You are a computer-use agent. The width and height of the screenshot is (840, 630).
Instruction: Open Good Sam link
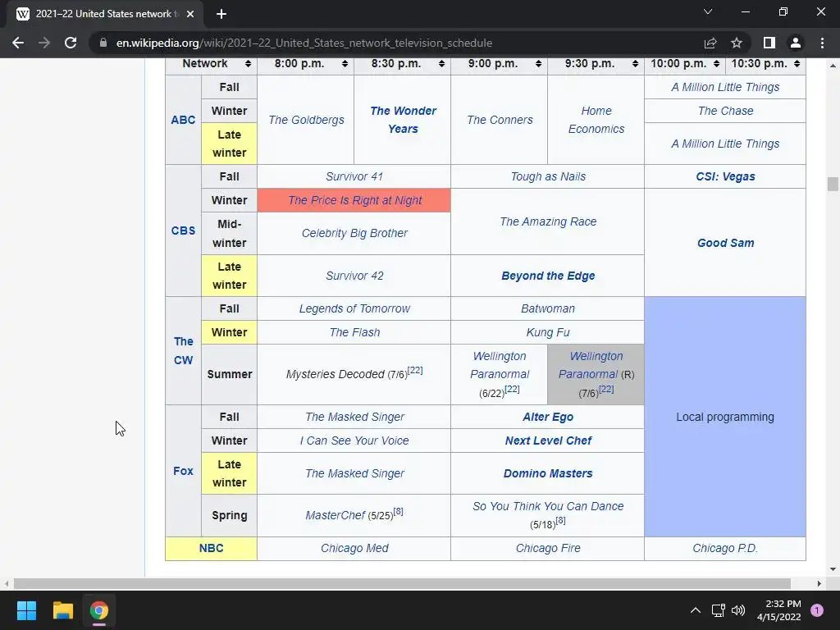[725, 243]
